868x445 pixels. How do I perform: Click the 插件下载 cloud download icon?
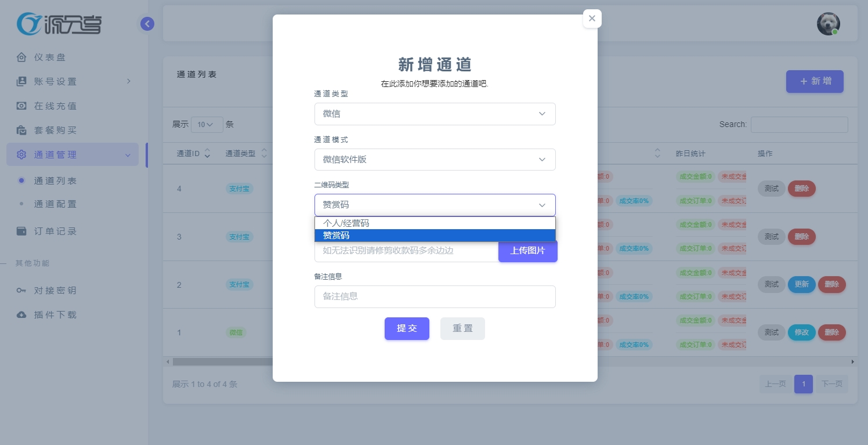(21, 315)
